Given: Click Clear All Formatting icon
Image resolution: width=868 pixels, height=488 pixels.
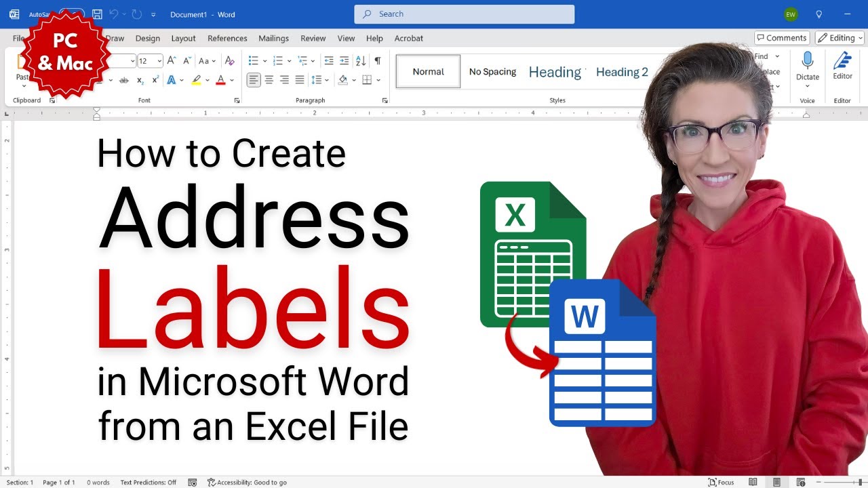Looking at the screenshot, I should coord(229,61).
